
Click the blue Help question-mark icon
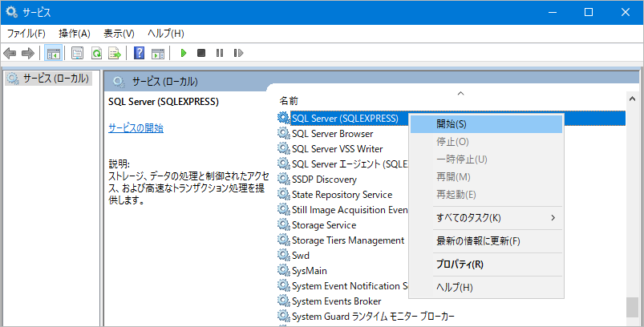pos(140,53)
